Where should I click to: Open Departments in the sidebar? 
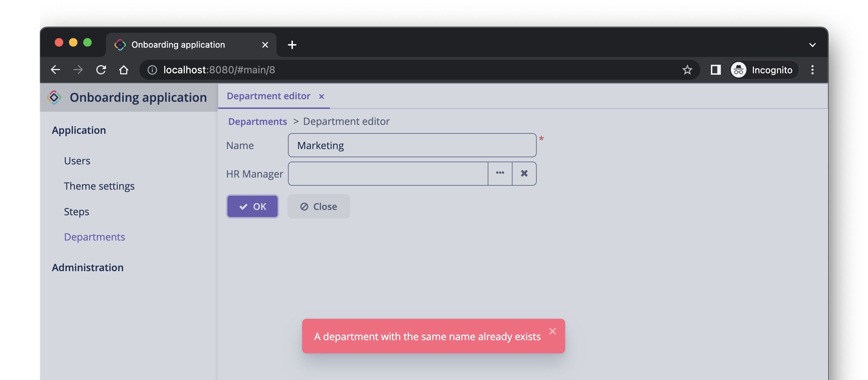95,237
